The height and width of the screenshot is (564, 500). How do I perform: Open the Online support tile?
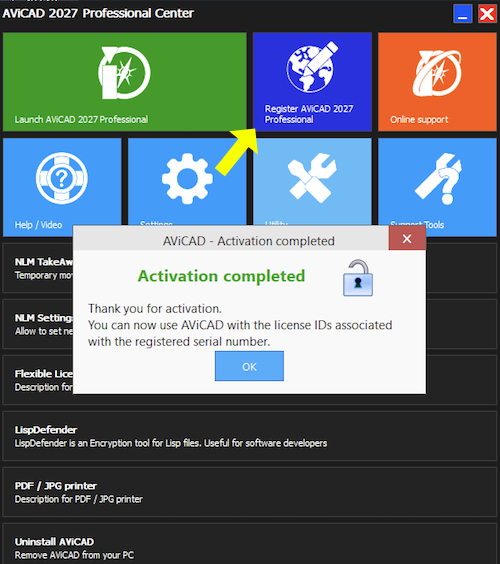pyautogui.click(x=437, y=82)
